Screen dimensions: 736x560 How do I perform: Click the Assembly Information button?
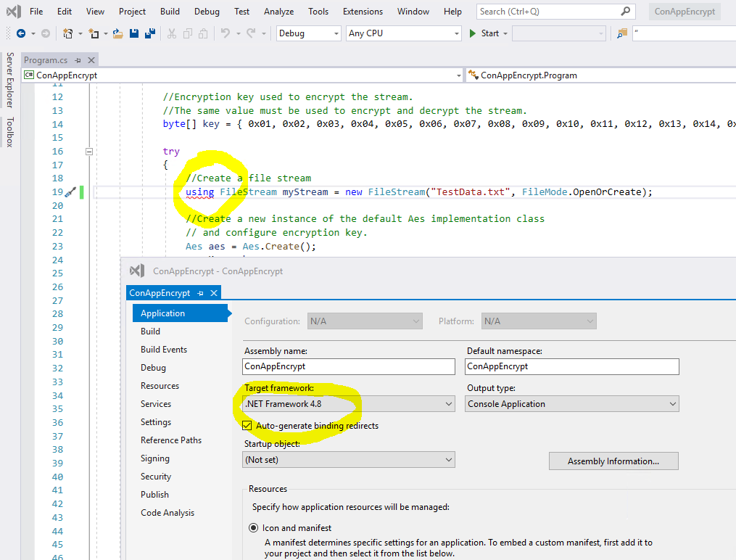click(613, 461)
